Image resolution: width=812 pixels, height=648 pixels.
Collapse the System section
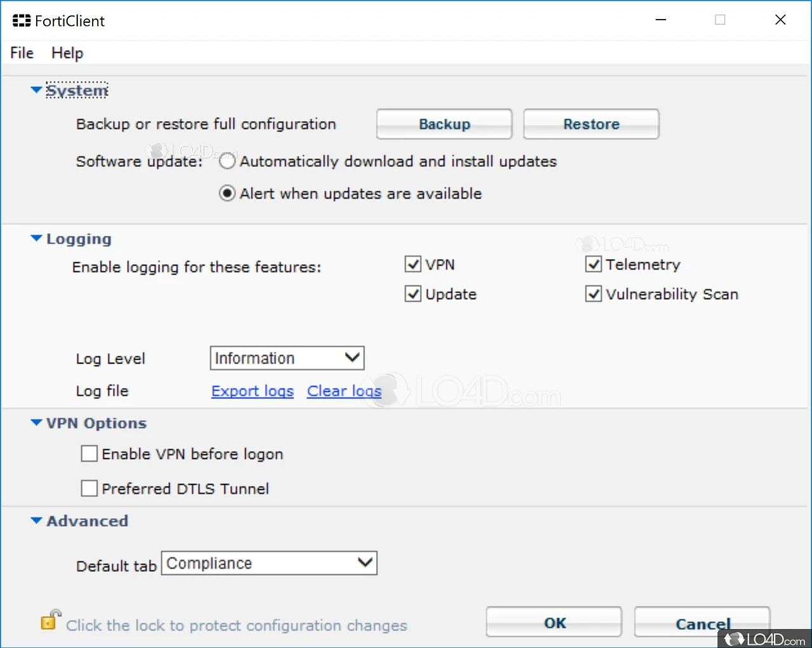pyautogui.click(x=37, y=91)
